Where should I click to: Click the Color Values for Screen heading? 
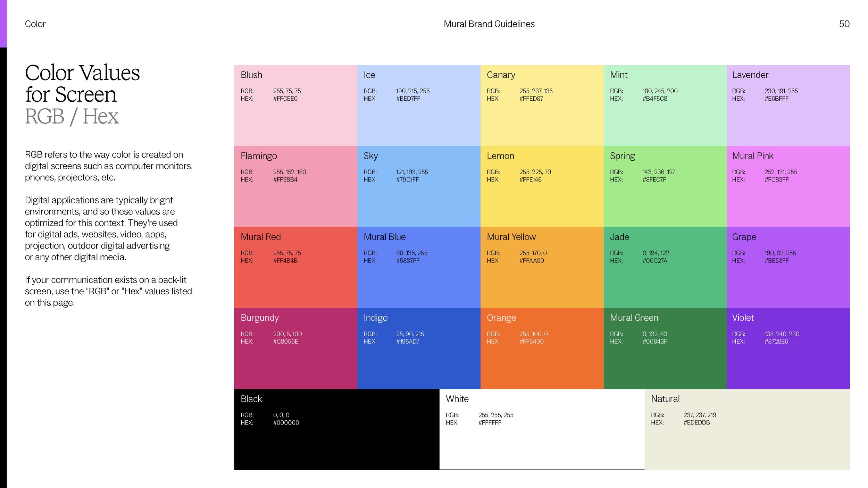click(82, 83)
